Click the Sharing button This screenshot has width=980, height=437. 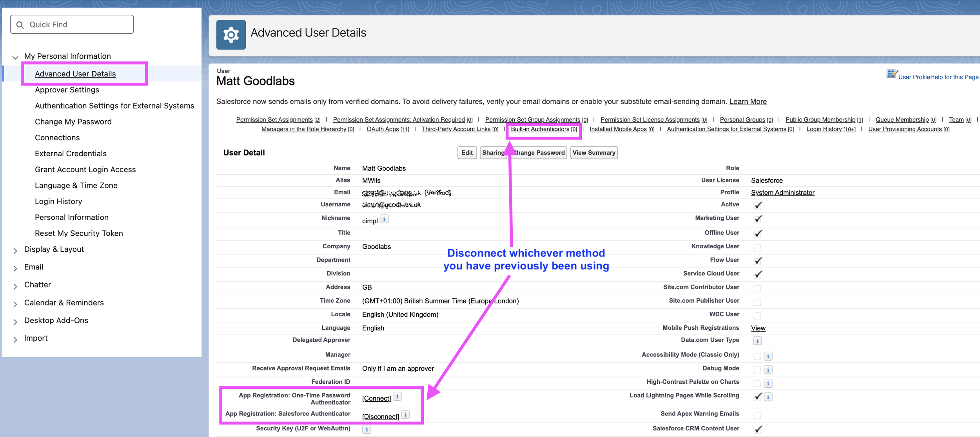(x=494, y=153)
